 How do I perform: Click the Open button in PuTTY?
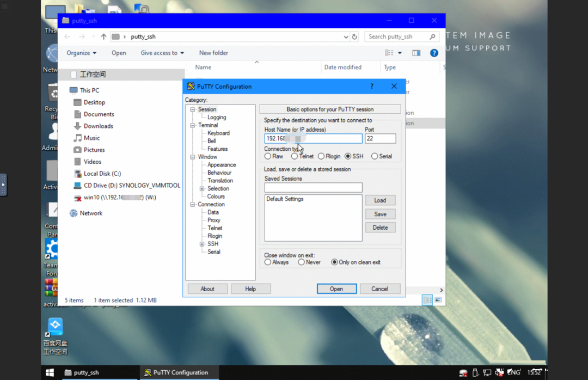337,289
